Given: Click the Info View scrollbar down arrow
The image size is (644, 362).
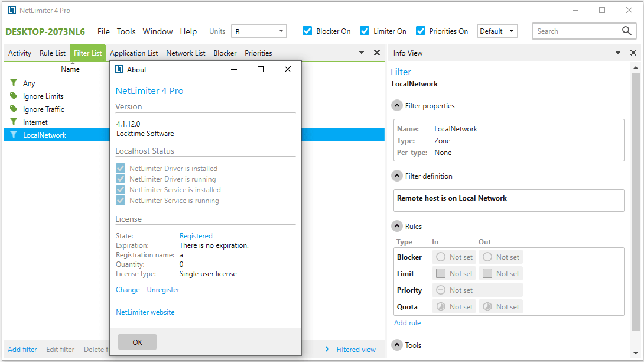Looking at the screenshot, I should (636, 353).
